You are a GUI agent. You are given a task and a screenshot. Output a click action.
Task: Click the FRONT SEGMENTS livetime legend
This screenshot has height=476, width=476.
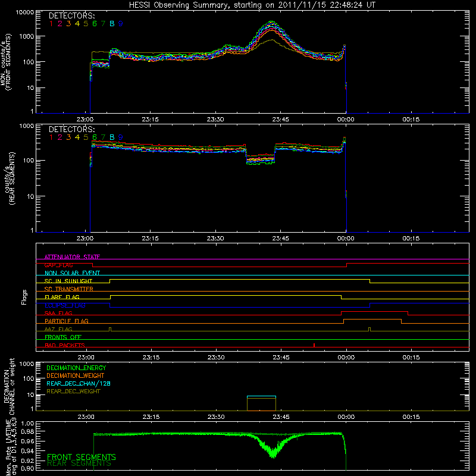(82, 457)
